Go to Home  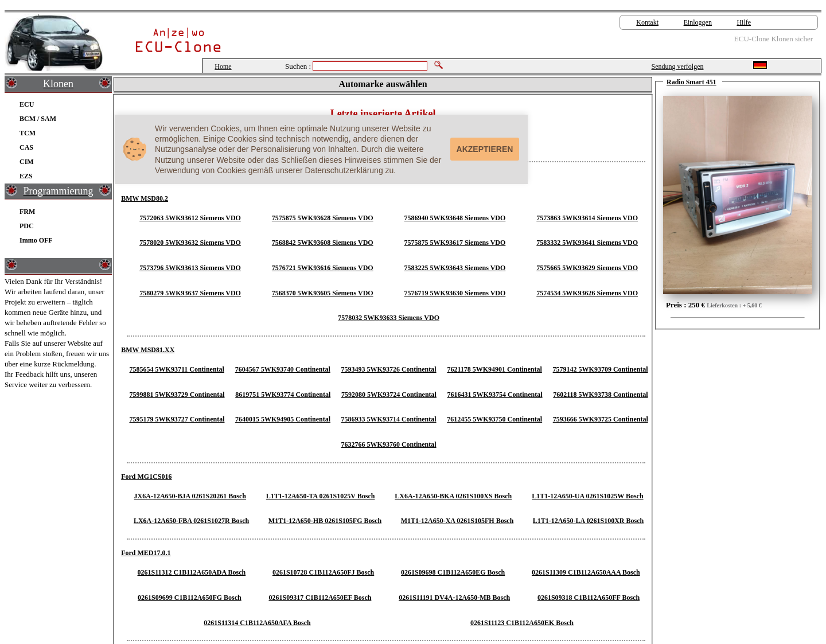point(223,67)
